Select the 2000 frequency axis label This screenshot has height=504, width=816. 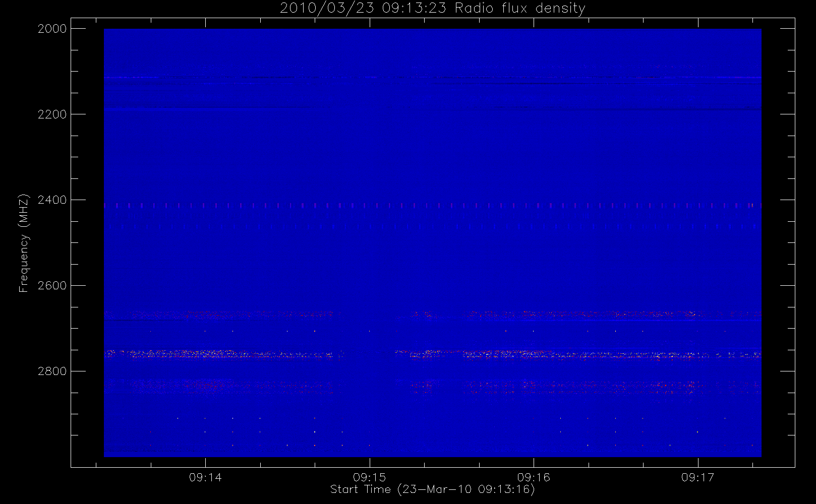pyautogui.click(x=52, y=29)
